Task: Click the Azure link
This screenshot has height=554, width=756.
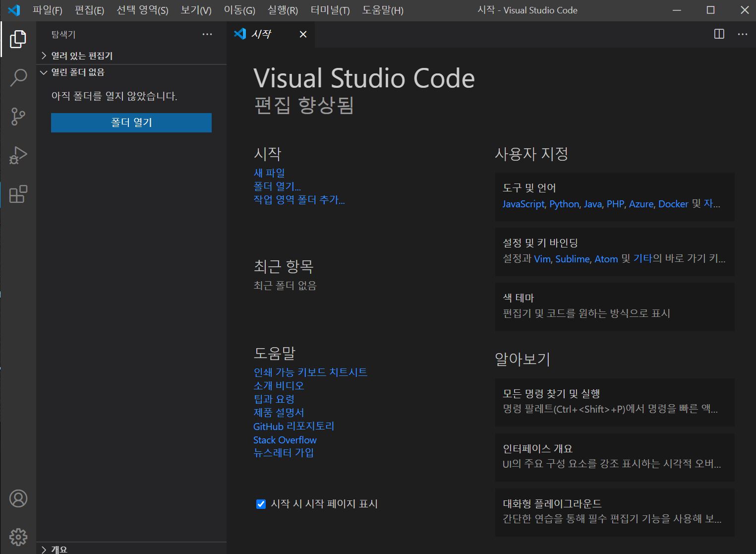Action: (641, 204)
